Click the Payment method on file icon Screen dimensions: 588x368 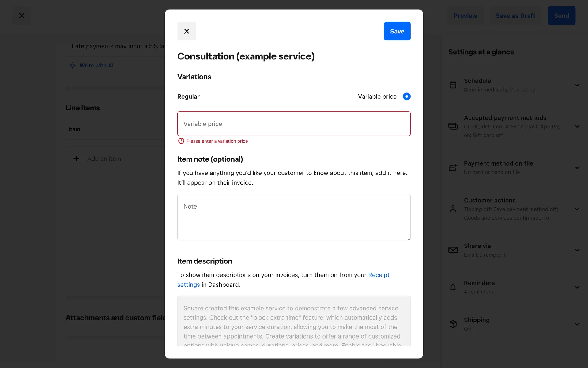point(453,167)
